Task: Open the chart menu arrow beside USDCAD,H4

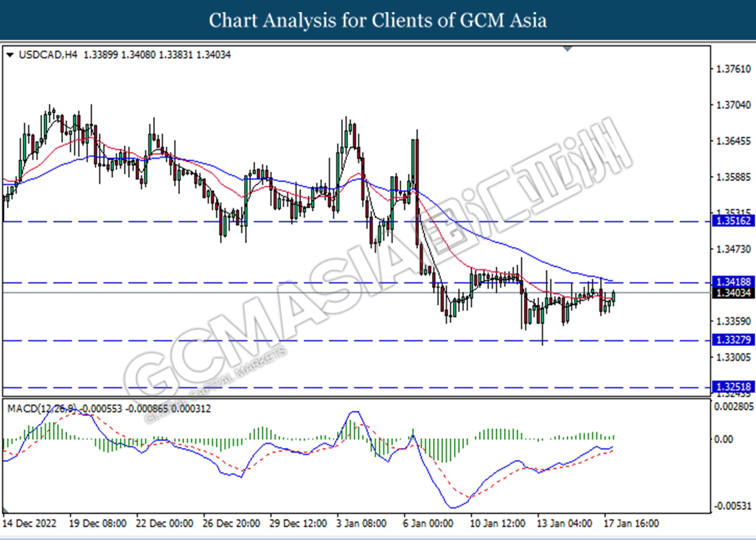Action: click(10, 55)
